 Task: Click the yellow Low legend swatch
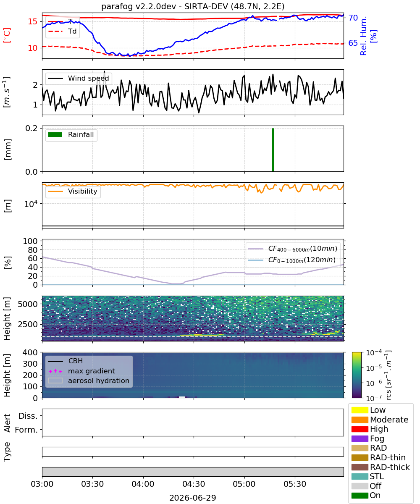click(x=360, y=410)
